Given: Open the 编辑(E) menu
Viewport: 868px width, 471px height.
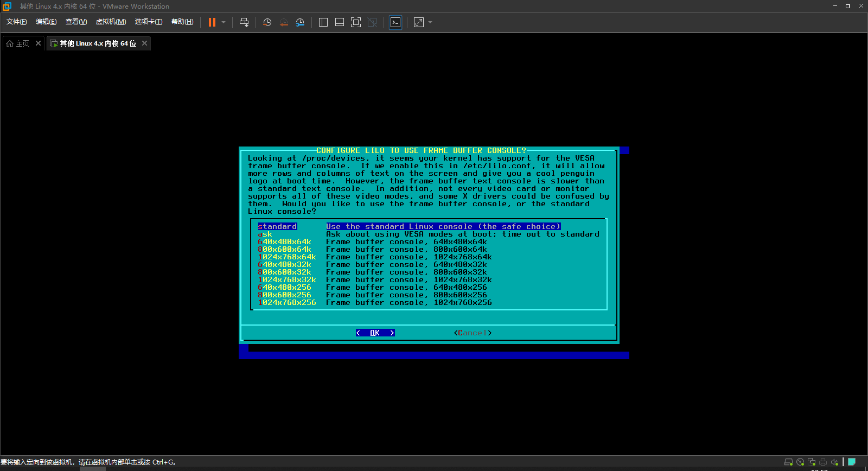Looking at the screenshot, I should tap(46, 22).
